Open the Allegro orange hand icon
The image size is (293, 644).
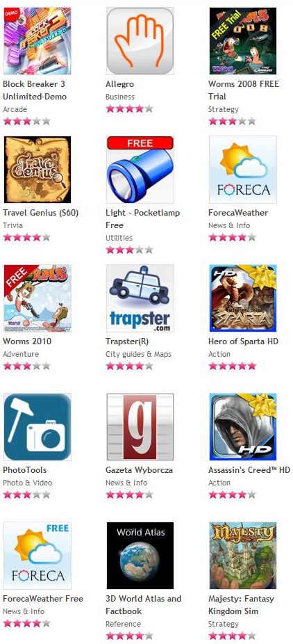click(140, 40)
